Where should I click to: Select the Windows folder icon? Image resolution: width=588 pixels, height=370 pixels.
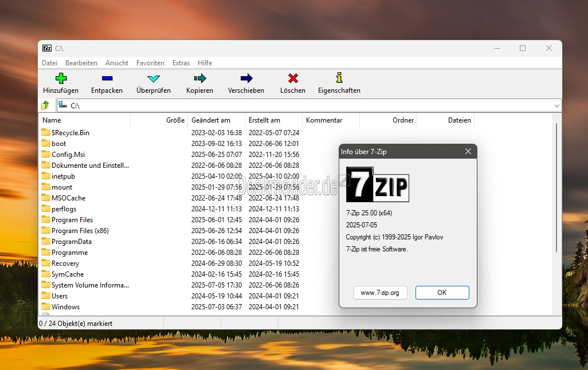tap(46, 306)
